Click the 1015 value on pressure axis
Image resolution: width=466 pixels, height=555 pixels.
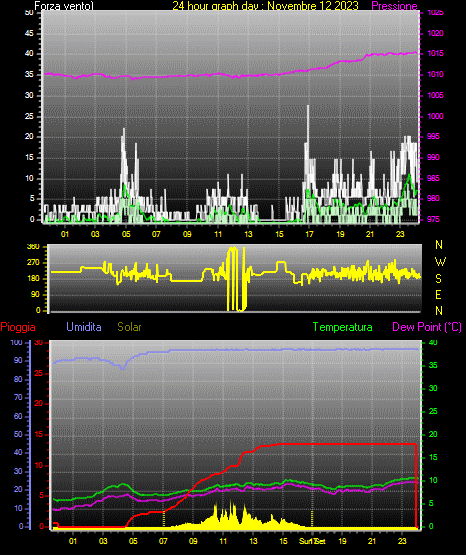point(435,53)
